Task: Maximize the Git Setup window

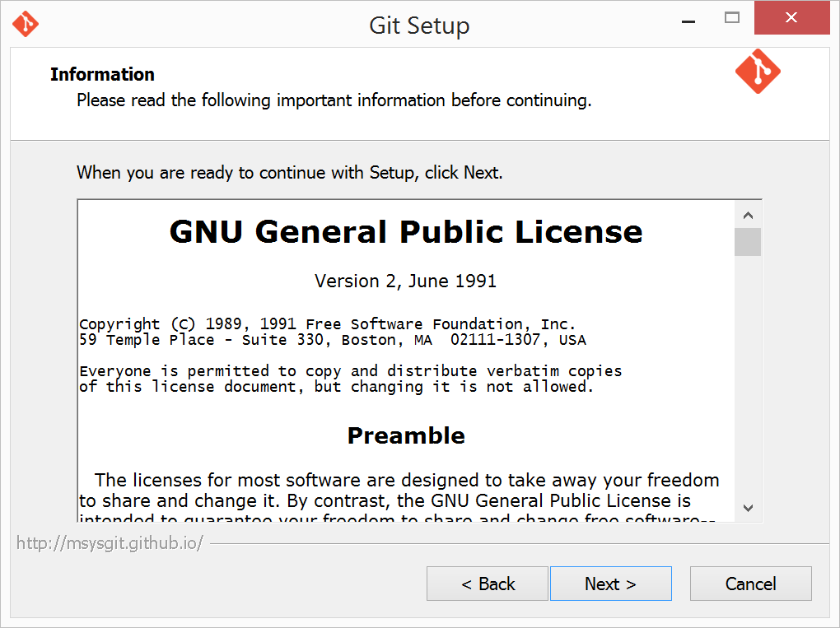Action: pyautogui.click(x=732, y=17)
